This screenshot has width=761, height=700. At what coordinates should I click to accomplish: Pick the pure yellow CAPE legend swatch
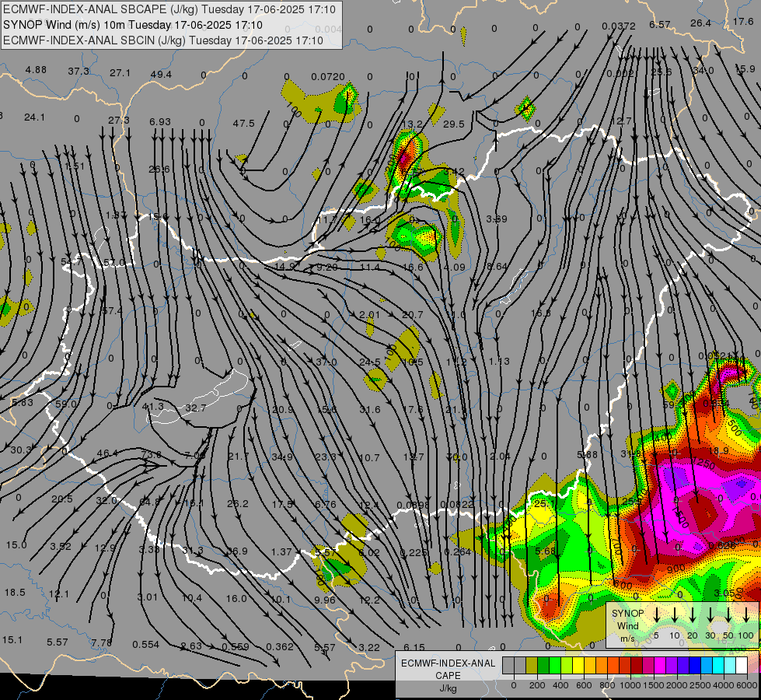pos(578,665)
